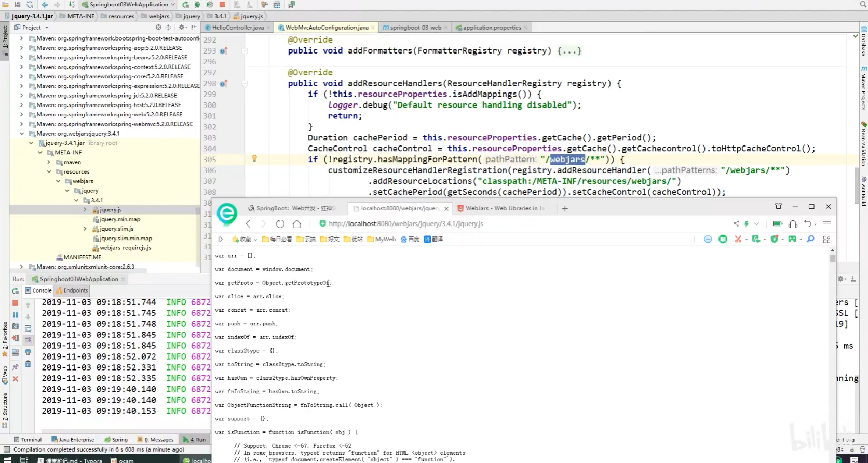Open the Project panel gear settings

coord(182,28)
